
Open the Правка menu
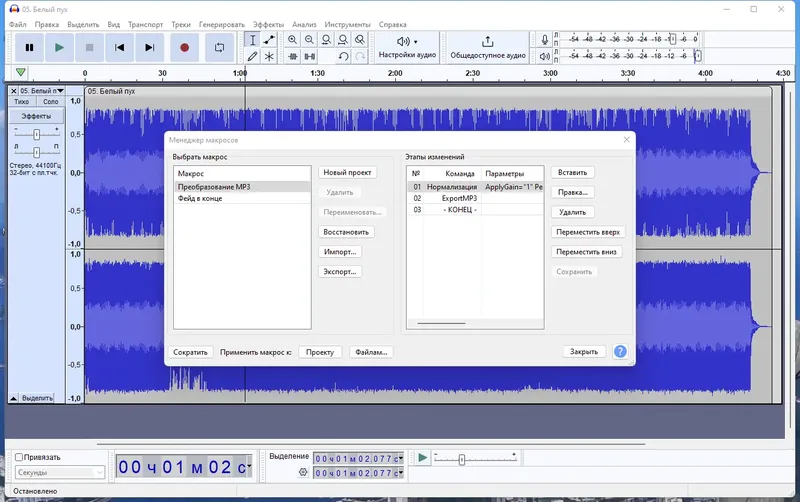click(47, 24)
